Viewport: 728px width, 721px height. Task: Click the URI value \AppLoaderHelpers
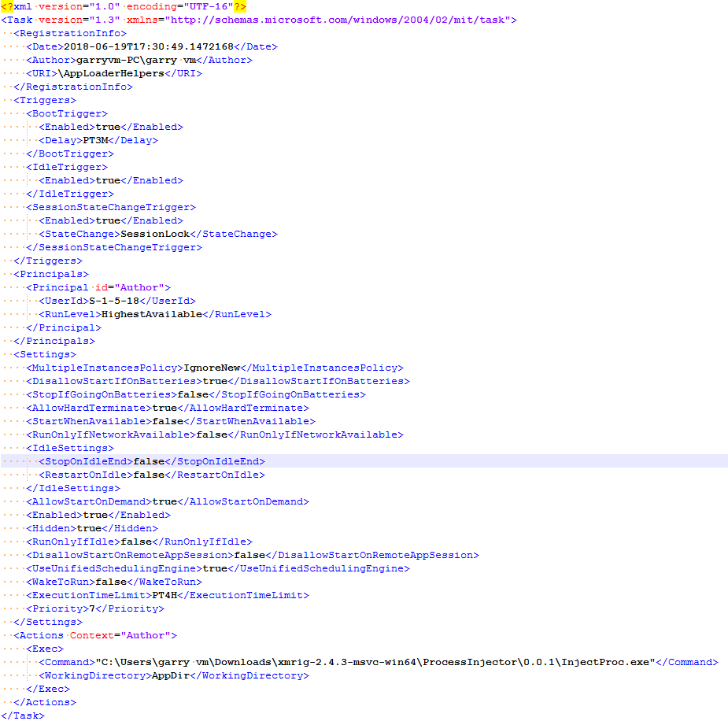click(111, 73)
